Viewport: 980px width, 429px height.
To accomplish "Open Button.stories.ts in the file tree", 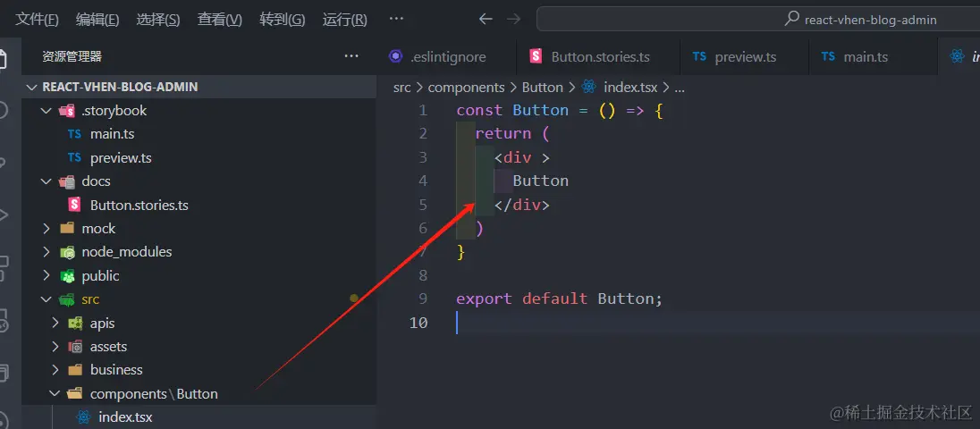I will pos(199,205).
